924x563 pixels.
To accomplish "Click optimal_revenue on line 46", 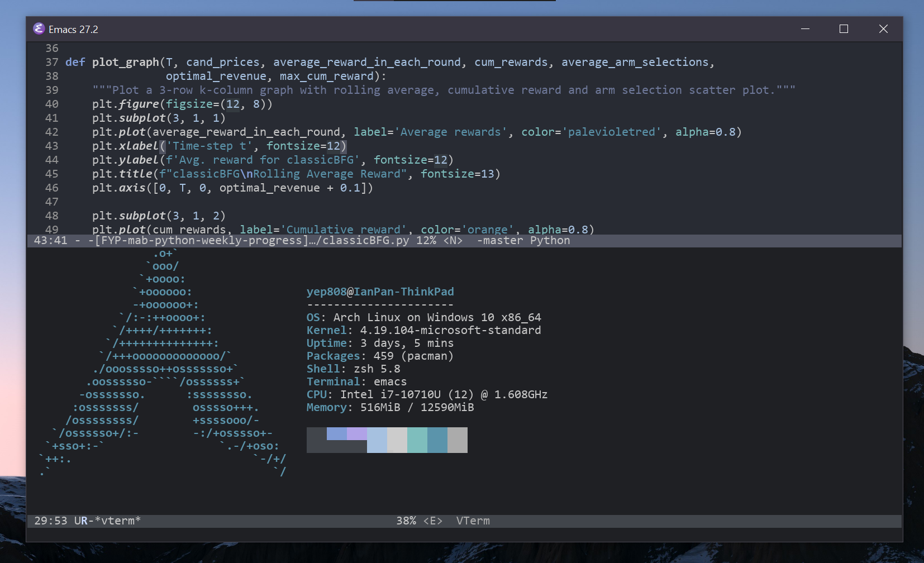I will 270,188.
